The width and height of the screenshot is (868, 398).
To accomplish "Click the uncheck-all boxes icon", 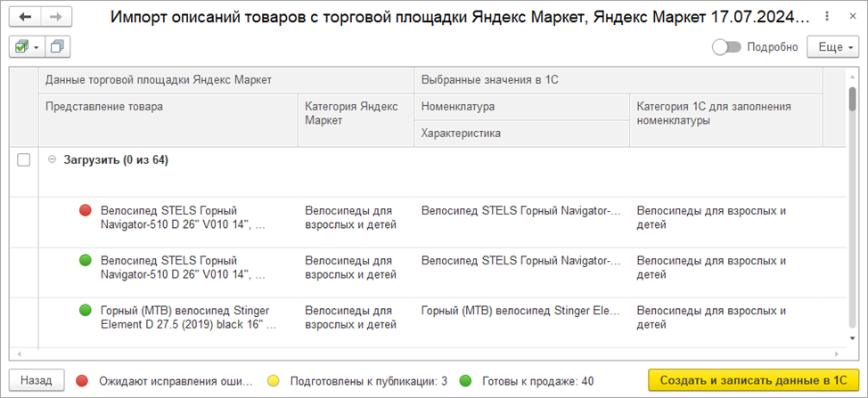I will [58, 47].
